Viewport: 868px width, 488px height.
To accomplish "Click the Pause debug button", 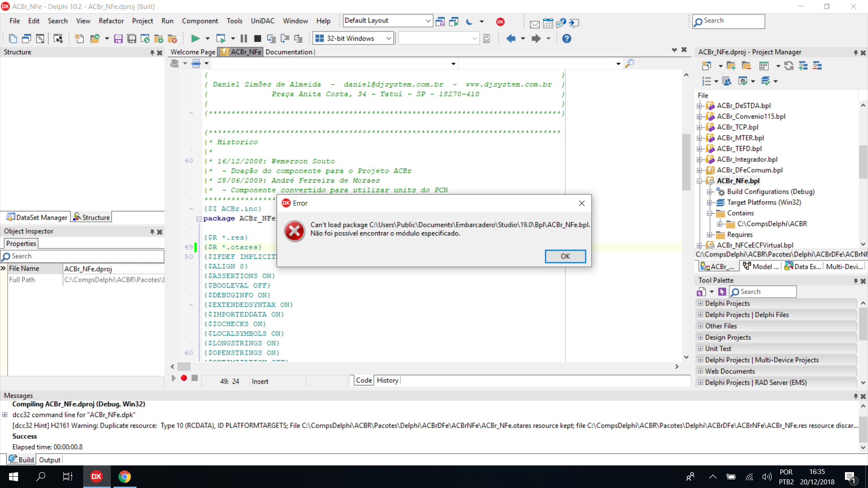I will pyautogui.click(x=244, y=38).
